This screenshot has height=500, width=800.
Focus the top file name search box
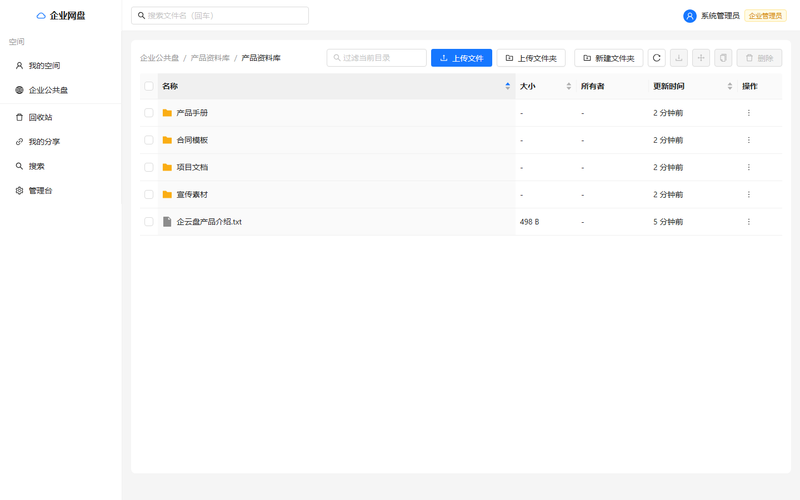220,16
